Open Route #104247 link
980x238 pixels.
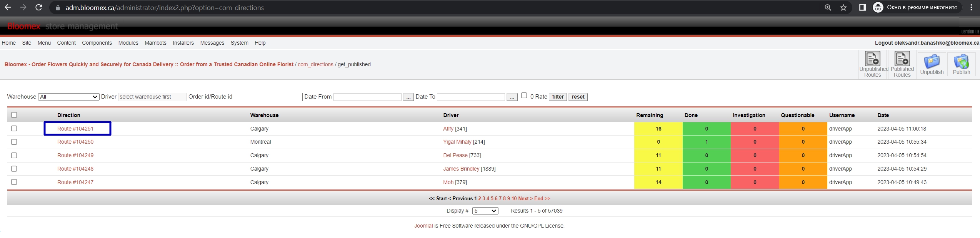tap(75, 182)
